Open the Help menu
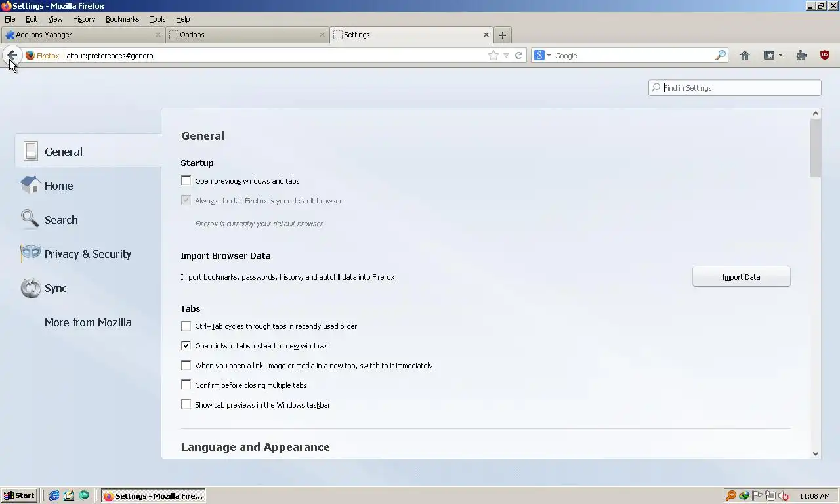The width and height of the screenshot is (840, 504). point(183,19)
